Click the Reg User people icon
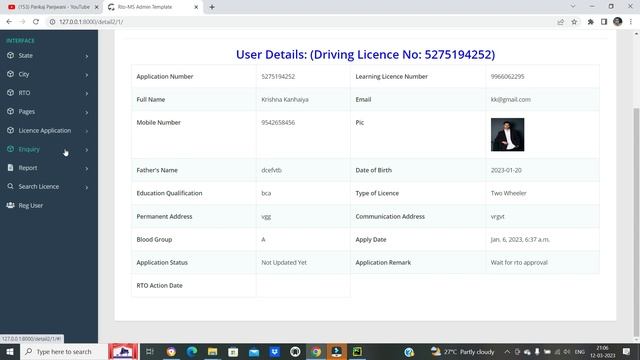The height and width of the screenshot is (360, 640). (11, 205)
